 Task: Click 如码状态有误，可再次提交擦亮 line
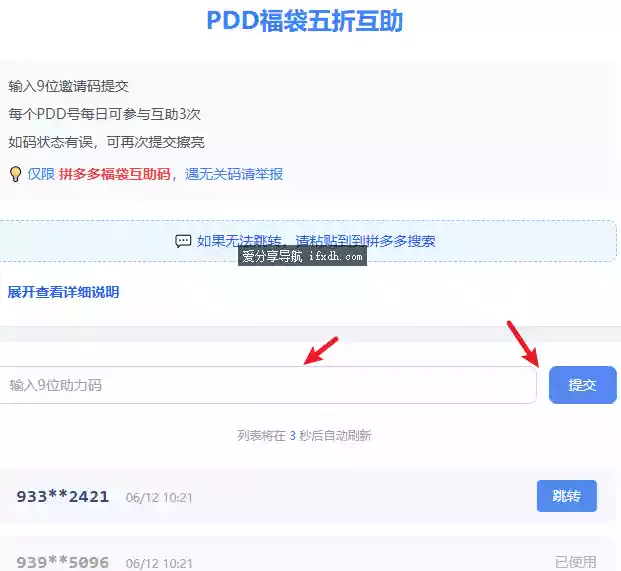[107, 142]
